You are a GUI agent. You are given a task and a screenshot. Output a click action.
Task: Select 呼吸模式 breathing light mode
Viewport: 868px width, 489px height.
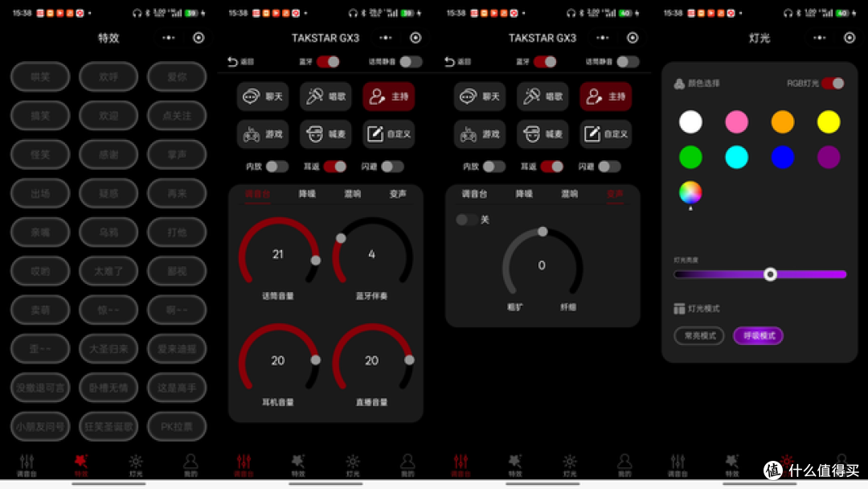[x=759, y=335]
